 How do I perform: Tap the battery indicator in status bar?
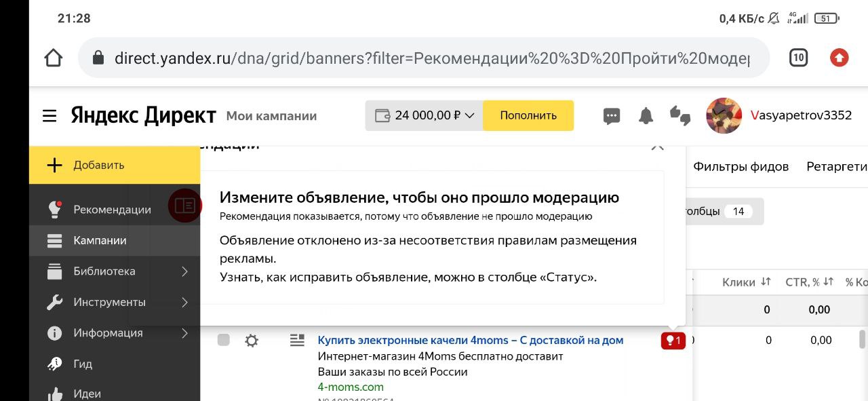[x=827, y=18]
